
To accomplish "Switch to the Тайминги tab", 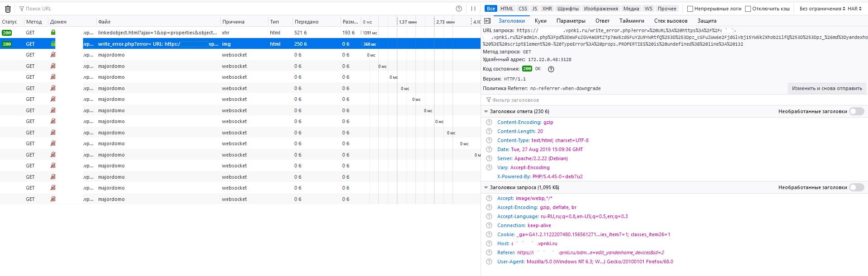I will coord(632,21).
